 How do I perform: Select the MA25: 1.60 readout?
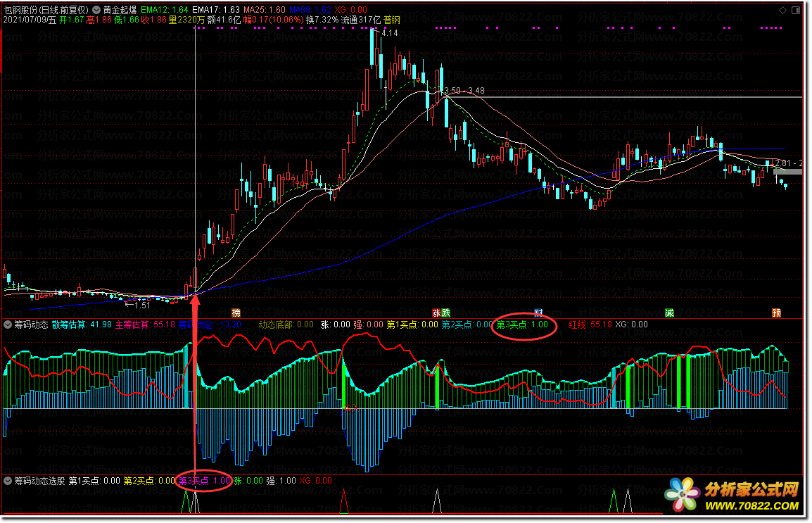click(x=264, y=10)
